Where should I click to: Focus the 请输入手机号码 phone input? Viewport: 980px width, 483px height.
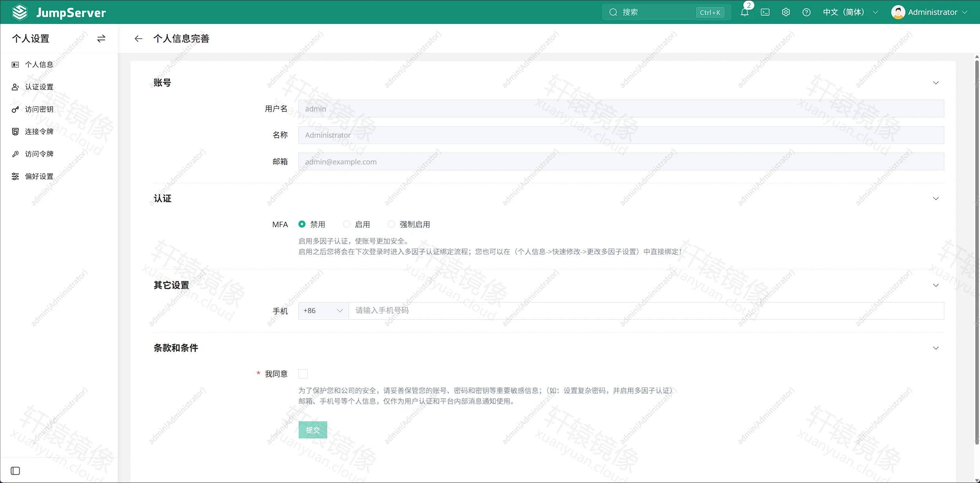[x=646, y=311]
